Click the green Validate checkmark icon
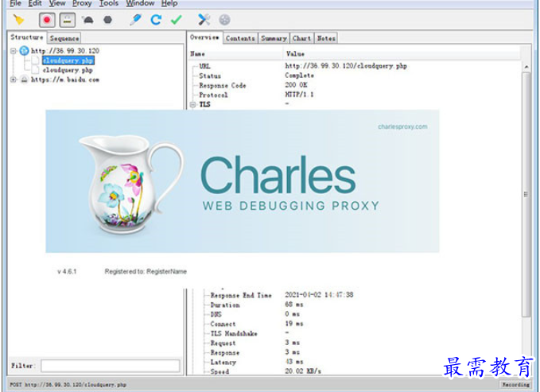Screen dimensions: 540x392 pos(177,20)
